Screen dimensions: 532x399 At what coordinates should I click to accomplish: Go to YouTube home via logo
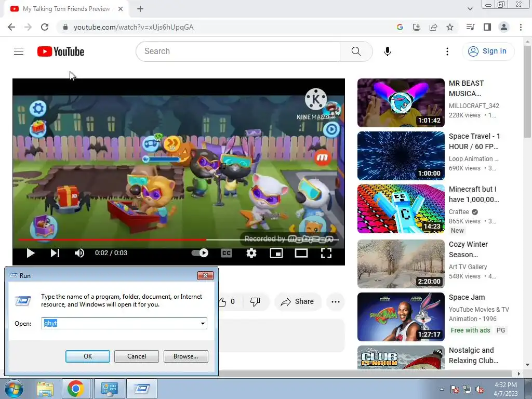61,51
